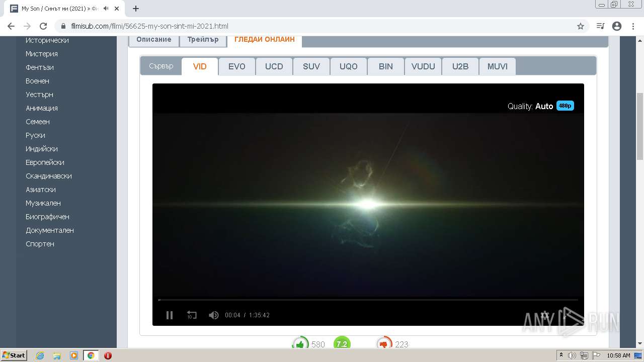The height and width of the screenshot is (362, 644).
Task: Click Chrome icon in taskbar
Action: [x=91, y=355]
